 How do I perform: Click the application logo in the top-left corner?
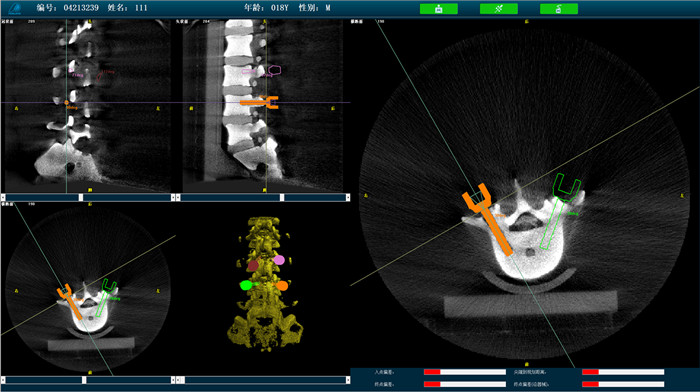tap(15, 8)
